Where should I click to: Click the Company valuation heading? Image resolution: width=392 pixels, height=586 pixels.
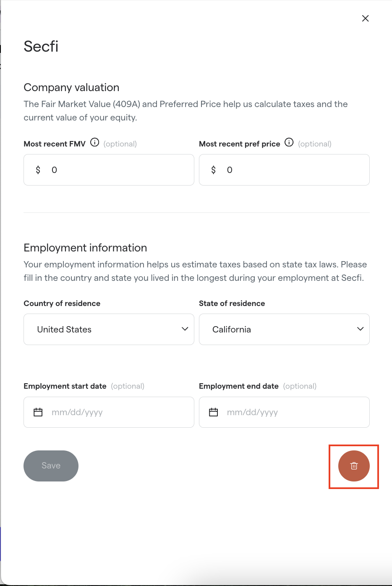[71, 88]
